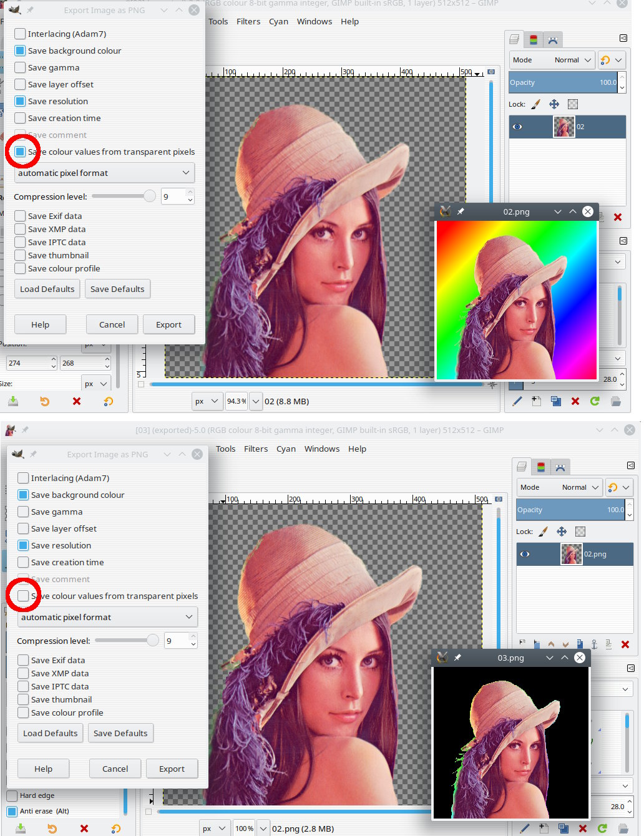This screenshot has height=836, width=644.
Task: Open the zoom dropdown beside 100% in the lower window
Action: pyautogui.click(x=263, y=829)
